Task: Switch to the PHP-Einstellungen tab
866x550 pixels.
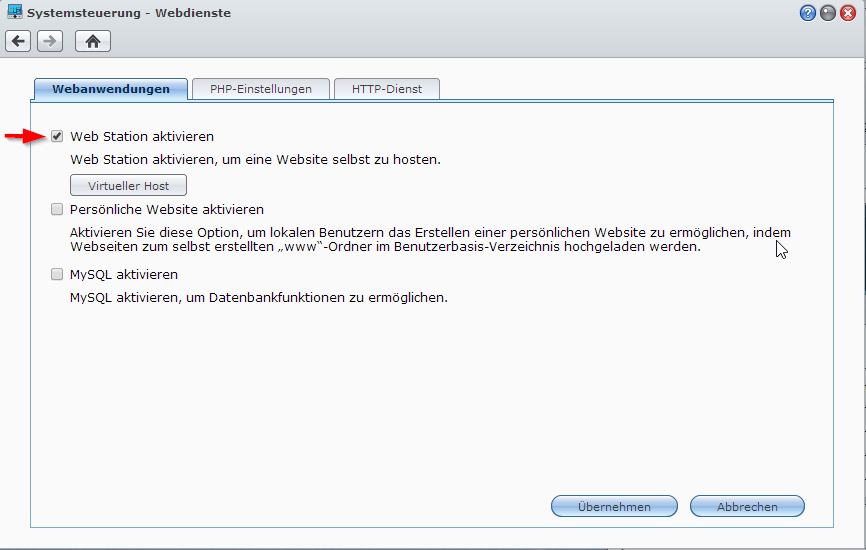Action: click(x=260, y=89)
